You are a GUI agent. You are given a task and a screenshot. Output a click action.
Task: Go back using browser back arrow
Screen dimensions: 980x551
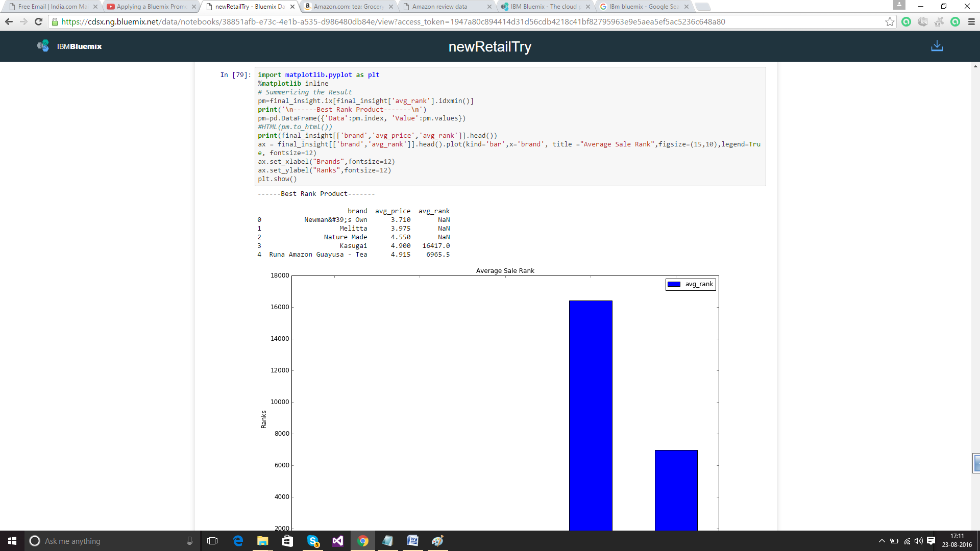point(9,21)
